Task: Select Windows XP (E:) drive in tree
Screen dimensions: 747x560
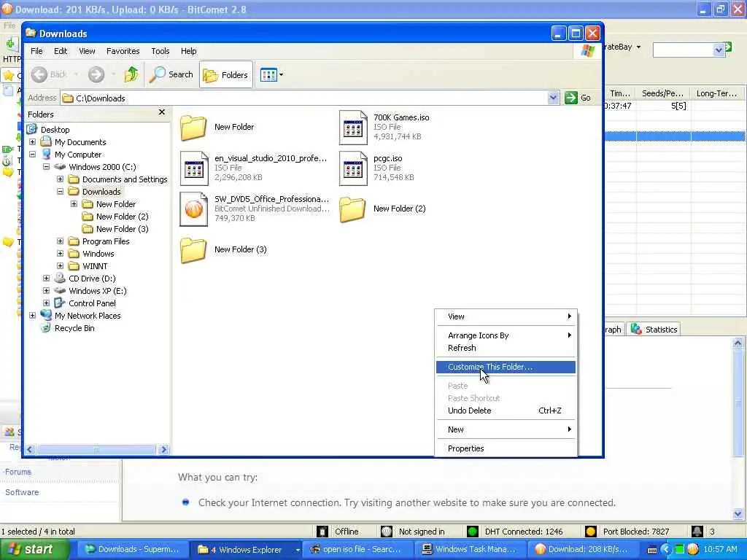Action: point(97,291)
